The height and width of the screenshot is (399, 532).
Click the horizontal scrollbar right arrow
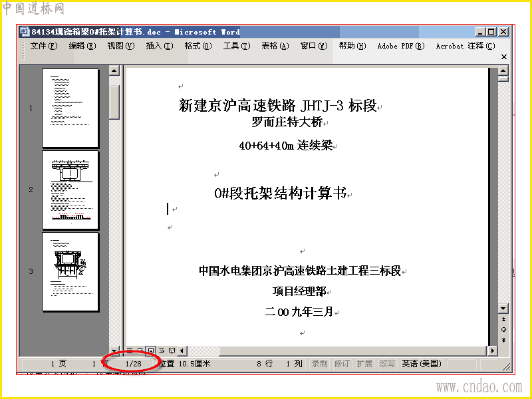(492, 350)
